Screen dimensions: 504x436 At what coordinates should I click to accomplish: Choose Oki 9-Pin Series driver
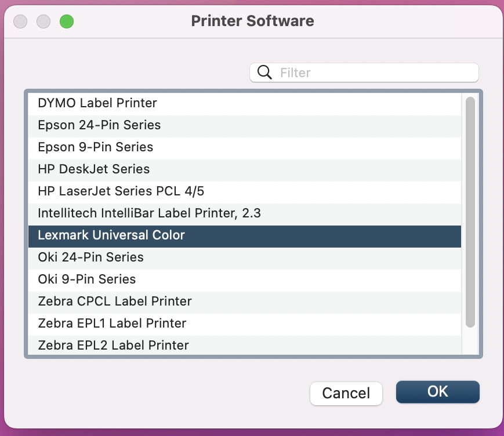(x=244, y=279)
